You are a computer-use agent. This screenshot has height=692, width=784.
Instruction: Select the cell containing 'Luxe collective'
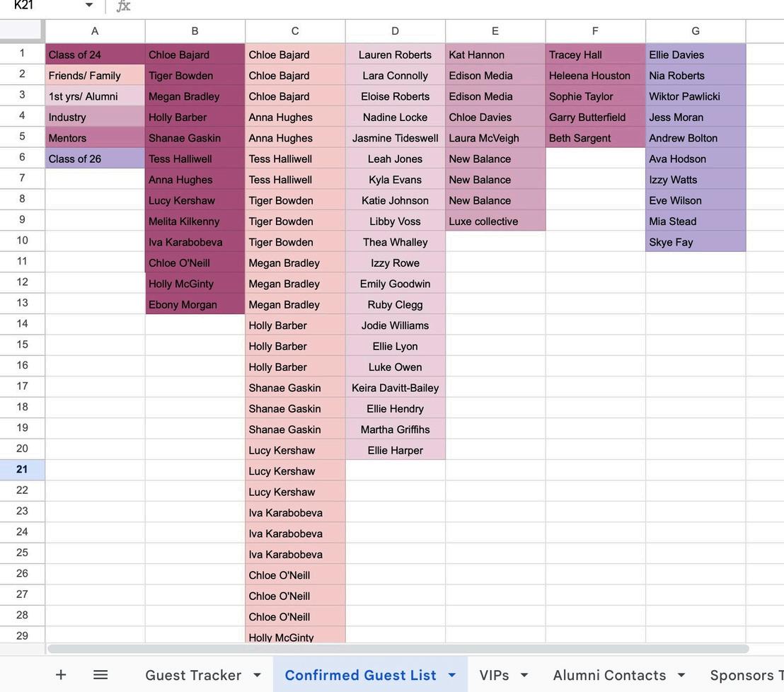[x=495, y=221]
